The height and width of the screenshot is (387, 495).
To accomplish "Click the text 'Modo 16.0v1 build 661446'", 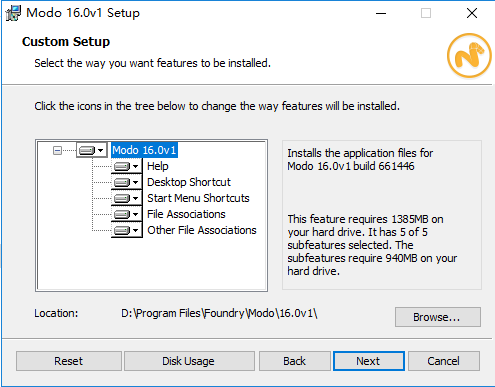I will pos(351,166).
